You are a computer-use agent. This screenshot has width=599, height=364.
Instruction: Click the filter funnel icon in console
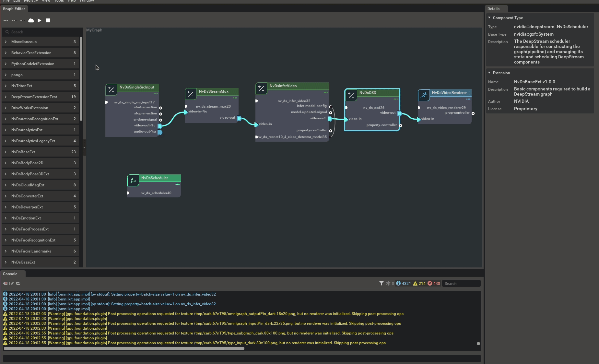pos(382,283)
